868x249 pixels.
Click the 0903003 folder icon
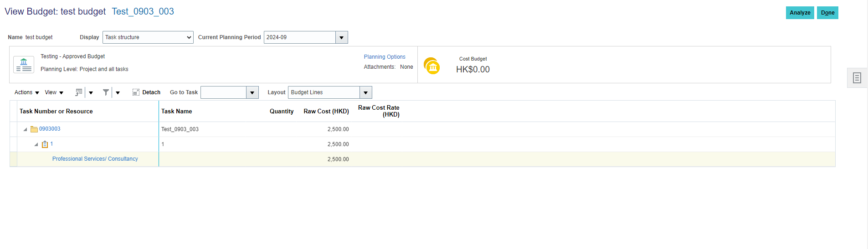34,129
